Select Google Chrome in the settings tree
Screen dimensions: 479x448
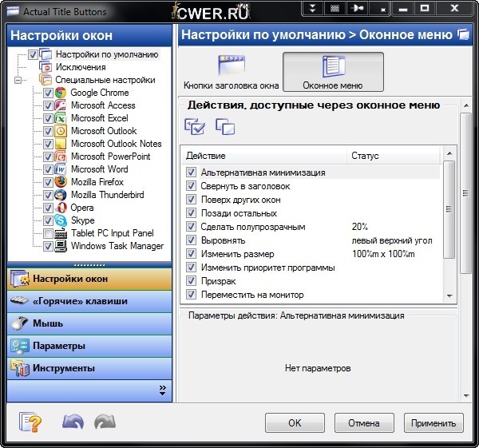pos(99,93)
